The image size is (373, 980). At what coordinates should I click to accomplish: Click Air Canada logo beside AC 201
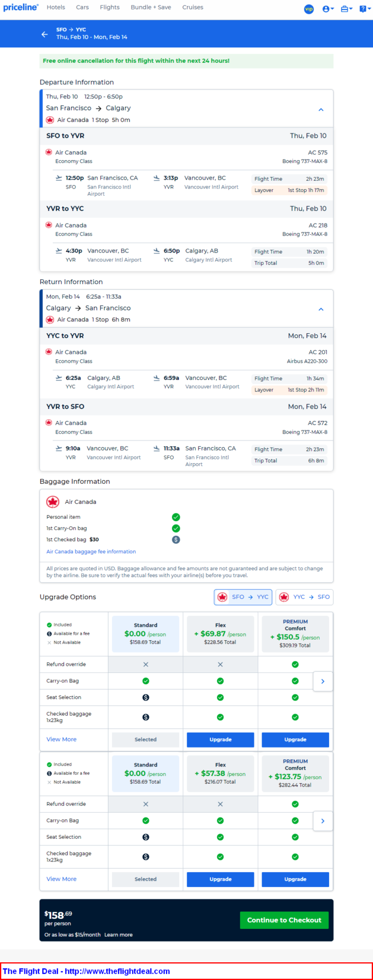(49, 352)
